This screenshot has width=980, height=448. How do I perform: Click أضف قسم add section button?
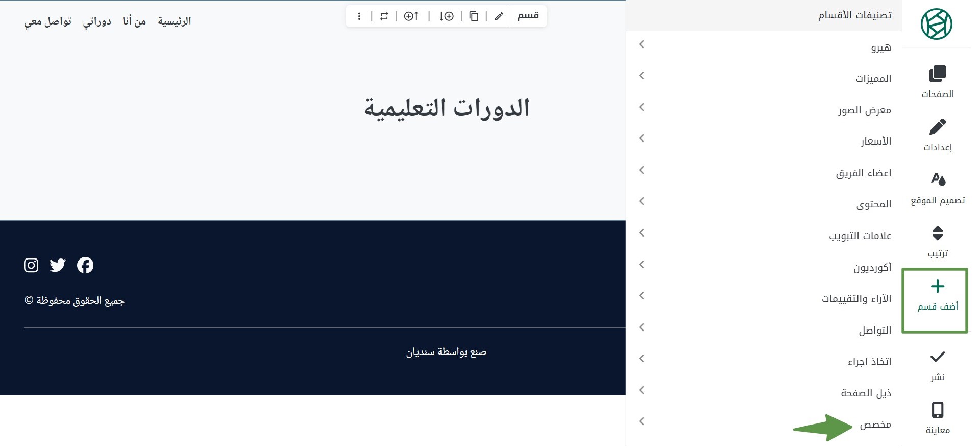point(937,295)
